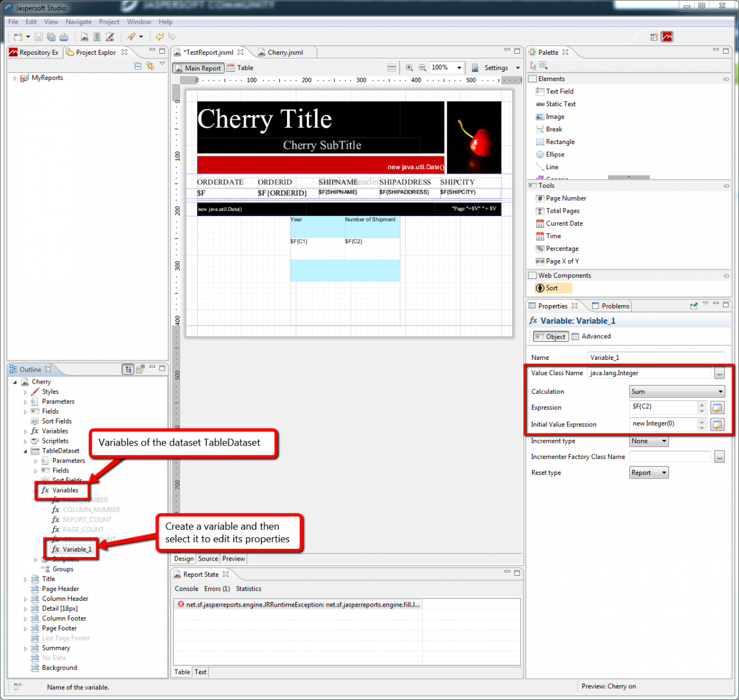Select the Static Text palette element

click(x=556, y=104)
